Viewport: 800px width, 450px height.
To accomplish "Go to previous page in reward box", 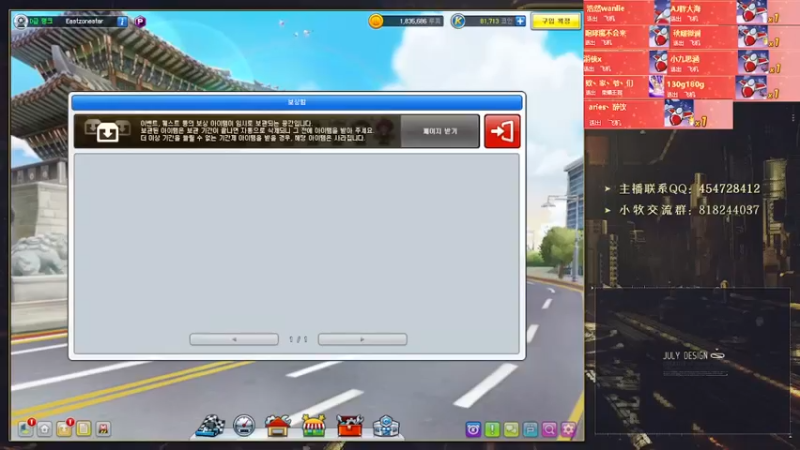I will (x=234, y=339).
